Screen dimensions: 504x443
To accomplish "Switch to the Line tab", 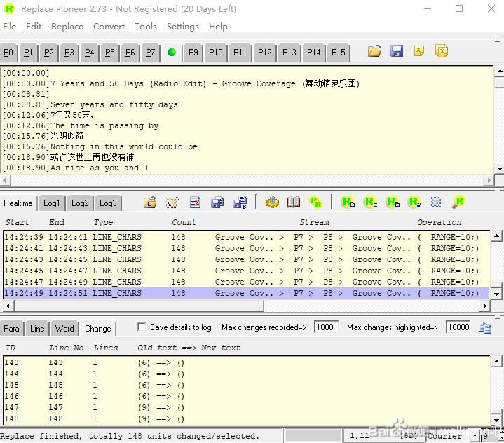I will [37, 329].
